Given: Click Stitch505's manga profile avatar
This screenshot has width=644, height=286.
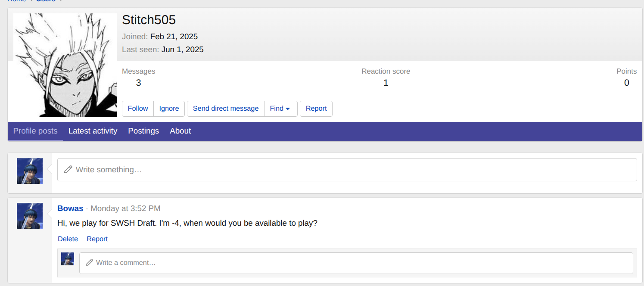Looking at the screenshot, I should [x=65, y=65].
